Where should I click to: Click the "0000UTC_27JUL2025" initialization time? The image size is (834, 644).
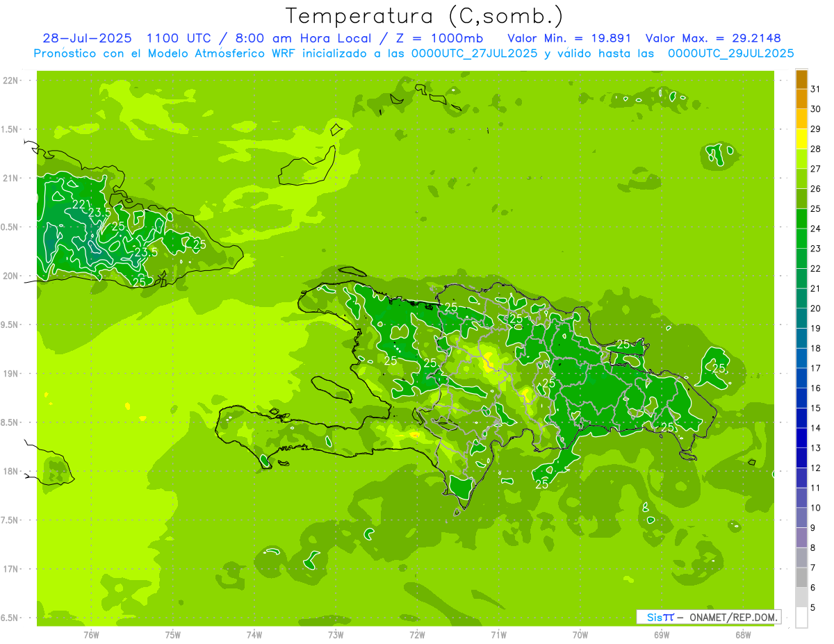click(475, 53)
